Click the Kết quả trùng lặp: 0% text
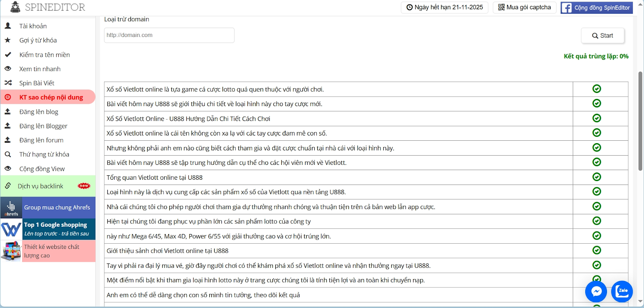 pos(596,56)
